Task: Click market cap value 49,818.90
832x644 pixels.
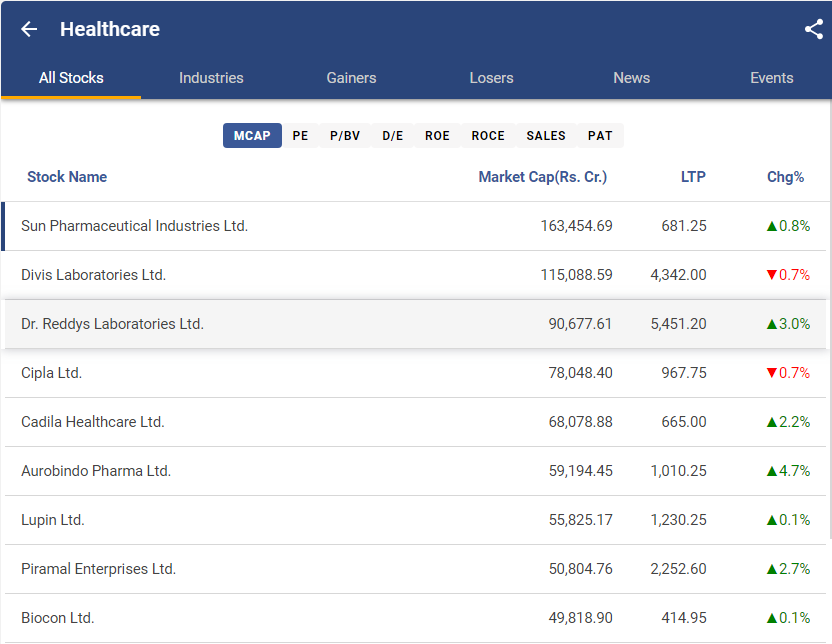Action: click(x=580, y=618)
